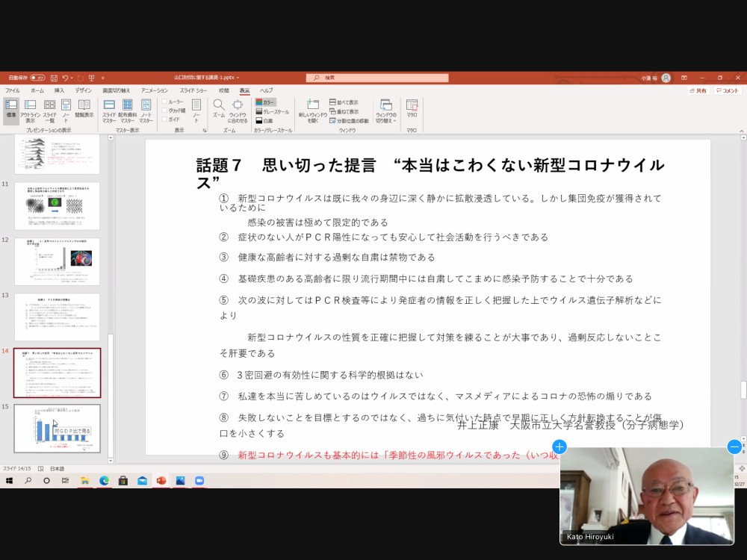Start slideshow from beginning in quick access
Viewport: 747px width, 560px height.
click(x=91, y=78)
